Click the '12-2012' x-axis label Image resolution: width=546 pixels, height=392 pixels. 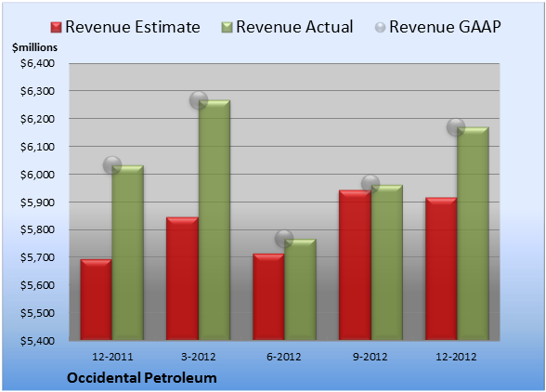click(456, 357)
